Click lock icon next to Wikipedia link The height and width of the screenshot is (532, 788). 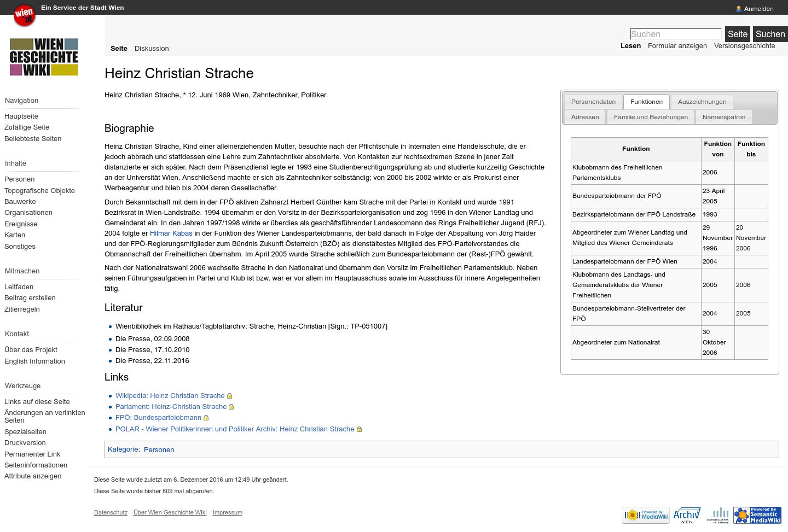pos(230,396)
